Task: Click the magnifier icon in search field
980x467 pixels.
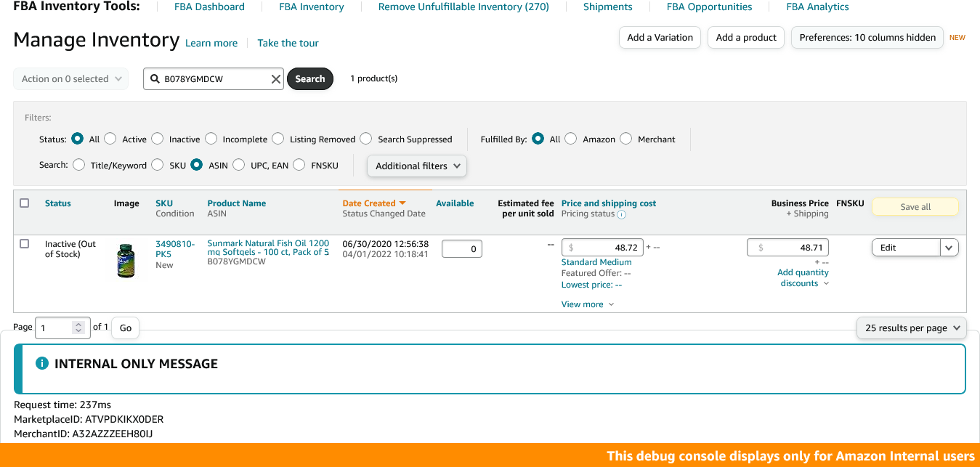Action: pos(155,78)
